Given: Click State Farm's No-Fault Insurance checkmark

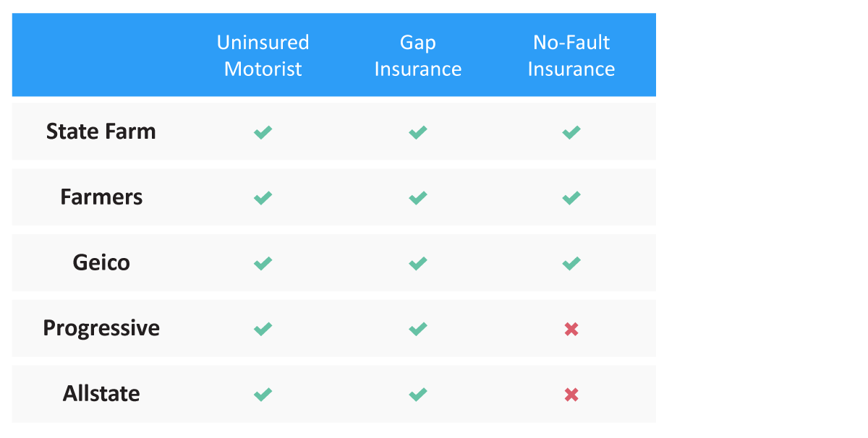Looking at the screenshot, I should [x=571, y=132].
